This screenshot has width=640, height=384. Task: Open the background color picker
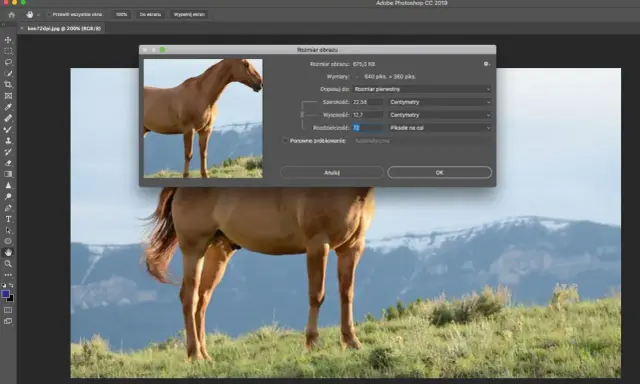tap(10, 299)
